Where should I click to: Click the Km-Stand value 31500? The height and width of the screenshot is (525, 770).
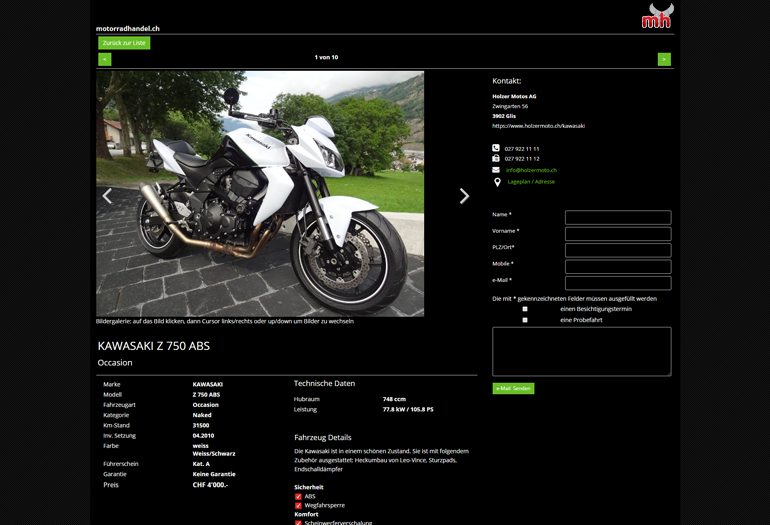pyautogui.click(x=201, y=425)
